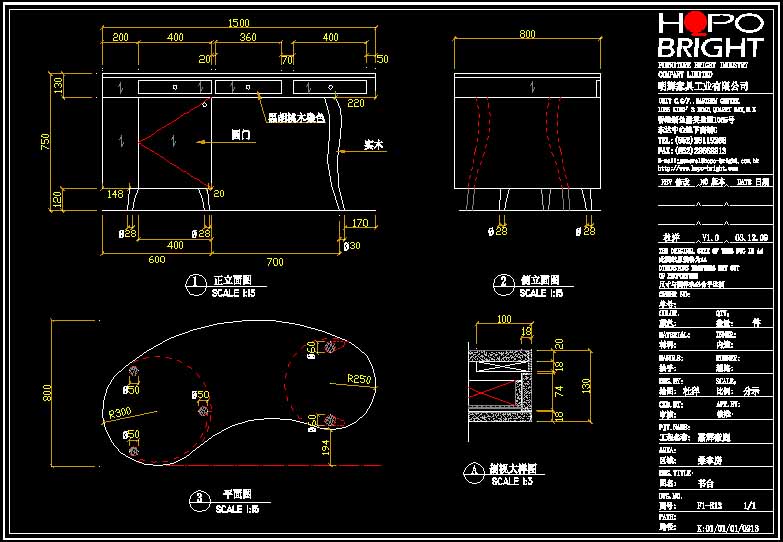Click the 正立面图 view title

point(235,280)
